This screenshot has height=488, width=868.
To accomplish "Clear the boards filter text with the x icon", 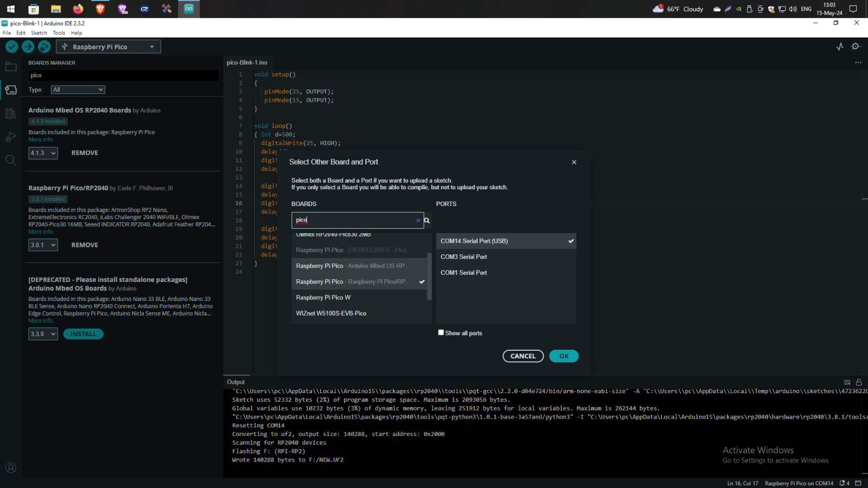I will [418, 220].
